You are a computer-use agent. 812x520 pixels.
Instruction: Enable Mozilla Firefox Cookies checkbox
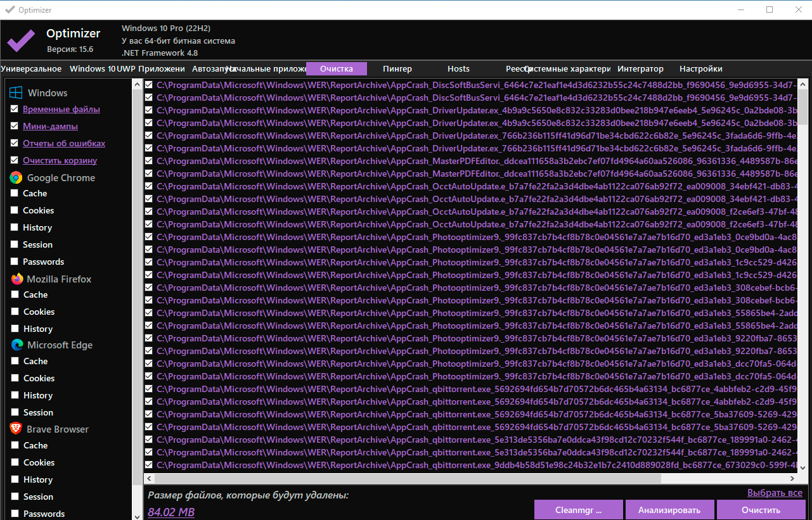(14, 312)
